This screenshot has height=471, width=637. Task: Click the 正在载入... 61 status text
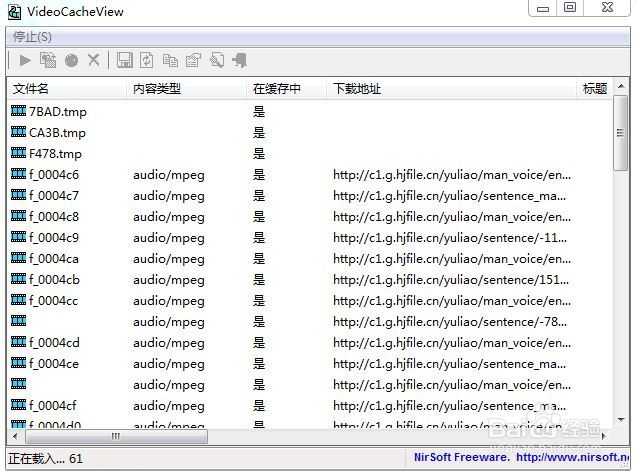(46, 458)
